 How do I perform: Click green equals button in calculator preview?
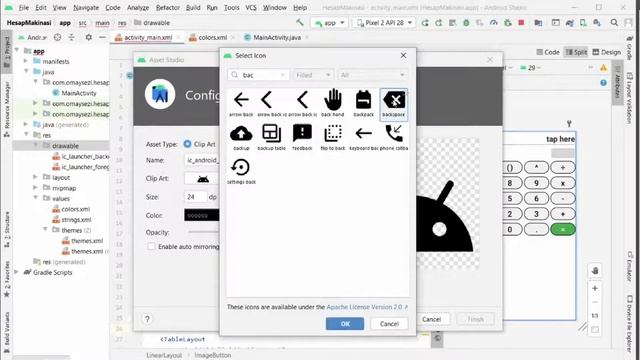(562, 229)
